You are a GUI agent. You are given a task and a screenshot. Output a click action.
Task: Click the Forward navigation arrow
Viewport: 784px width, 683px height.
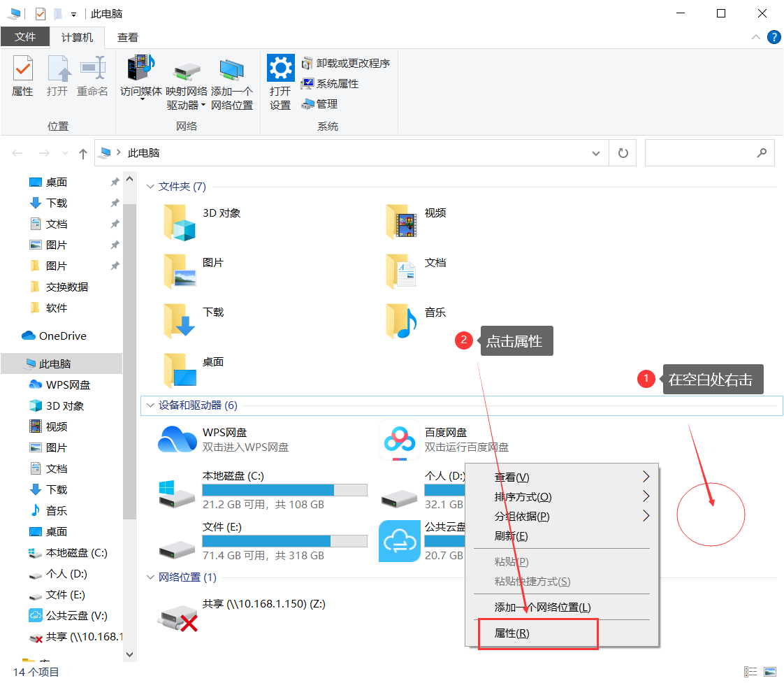click(44, 153)
